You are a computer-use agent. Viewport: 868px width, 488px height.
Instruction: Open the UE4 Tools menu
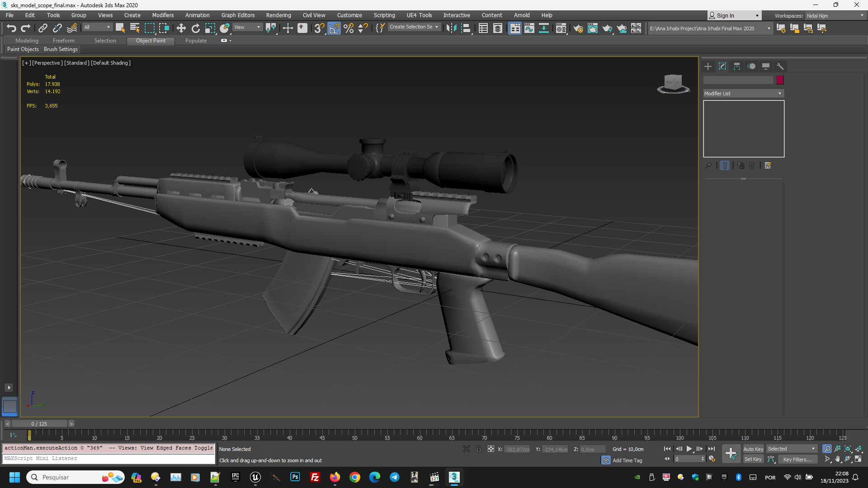pyautogui.click(x=419, y=15)
